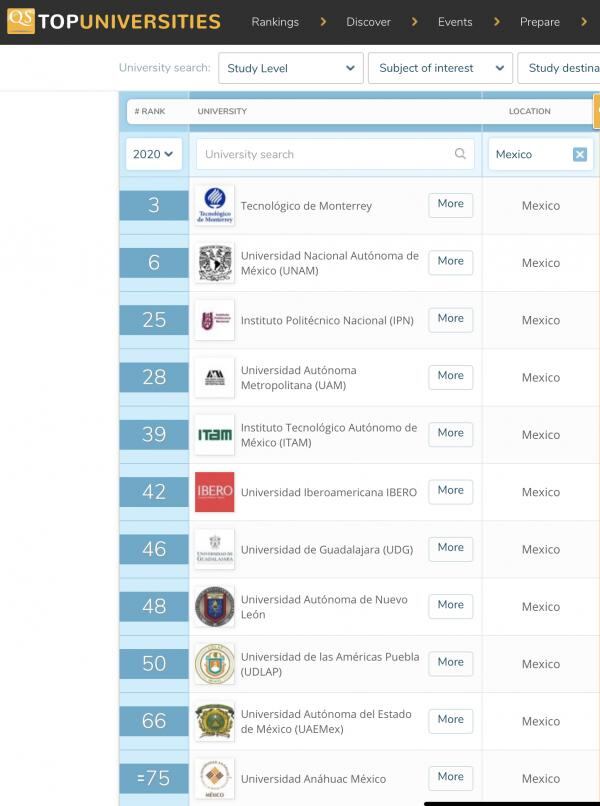
Task: Open the Universidad Autónoma de Nuevo León crest
Action: (x=214, y=607)
